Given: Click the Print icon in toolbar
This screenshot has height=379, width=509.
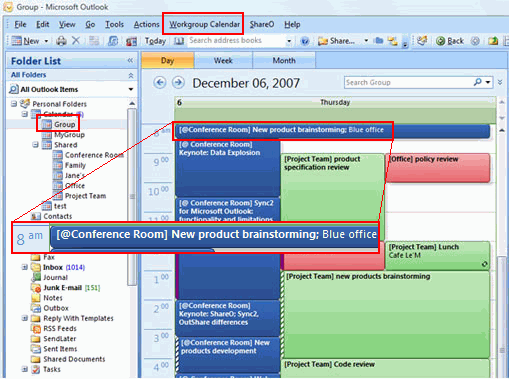Looking at the screenshot, I should point(61,41).
